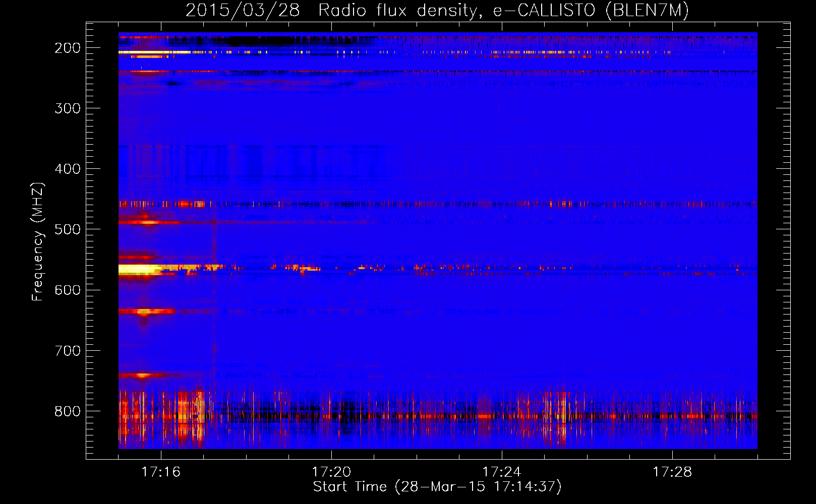Click the 'Frequency (MHz)' axis label
Image resolution: width=816 pixels, height=504 pixels.
(x=38, y=242)
